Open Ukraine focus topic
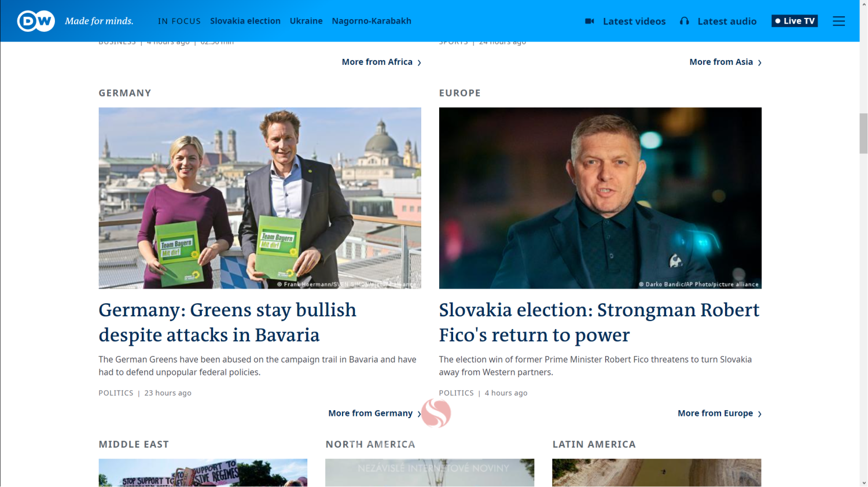 point(306,21)
